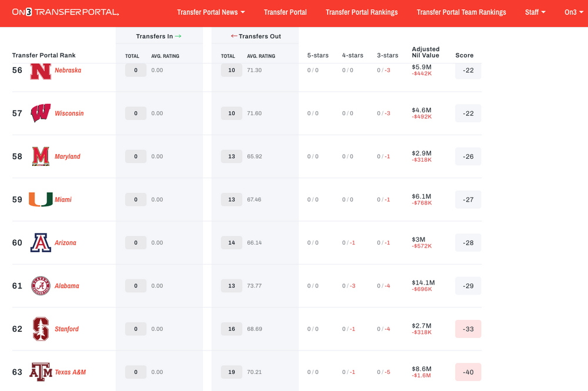
Task: Click the Miami team logo
Action: point(41,199)
